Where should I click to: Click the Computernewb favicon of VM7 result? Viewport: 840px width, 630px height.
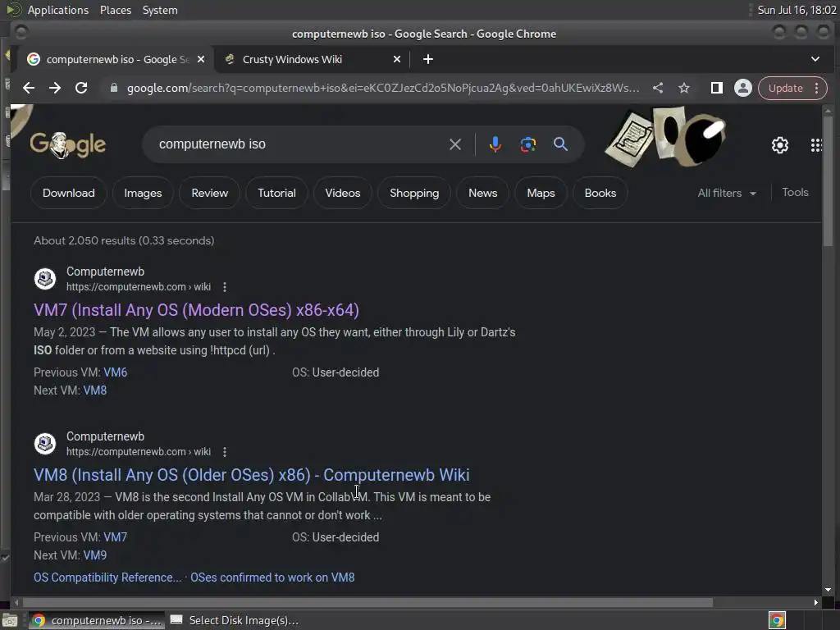pos(45,279)
